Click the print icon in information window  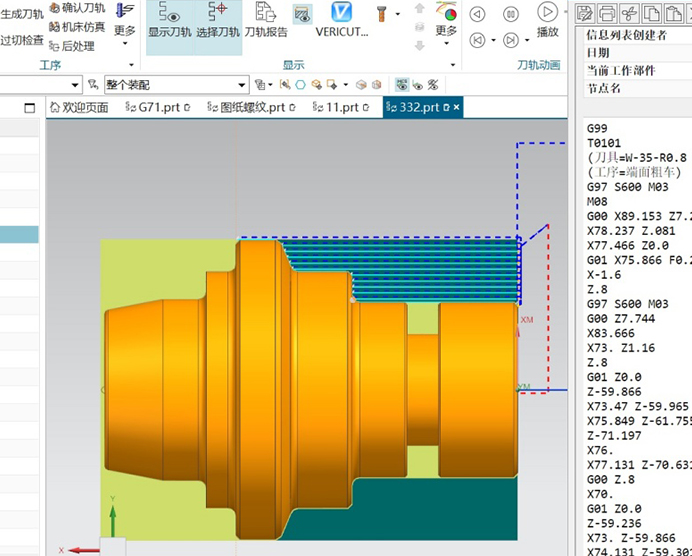pos(607,14)
